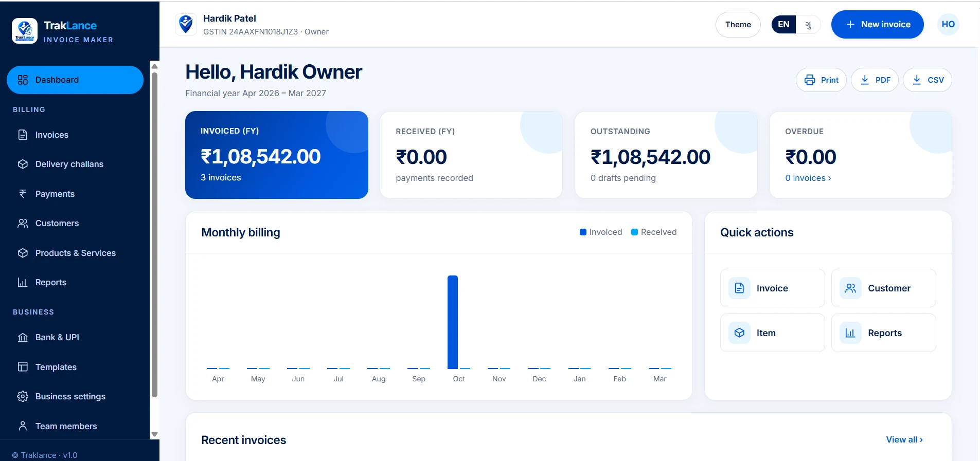Click the Reports quick action icon
Viewport: 980px width, 461px height.
850,333
